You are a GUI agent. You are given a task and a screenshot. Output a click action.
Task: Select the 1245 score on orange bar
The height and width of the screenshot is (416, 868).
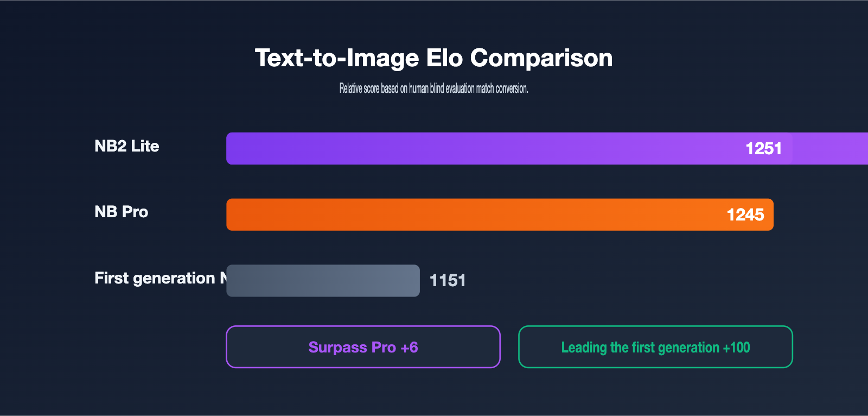(x=745, y=215)
